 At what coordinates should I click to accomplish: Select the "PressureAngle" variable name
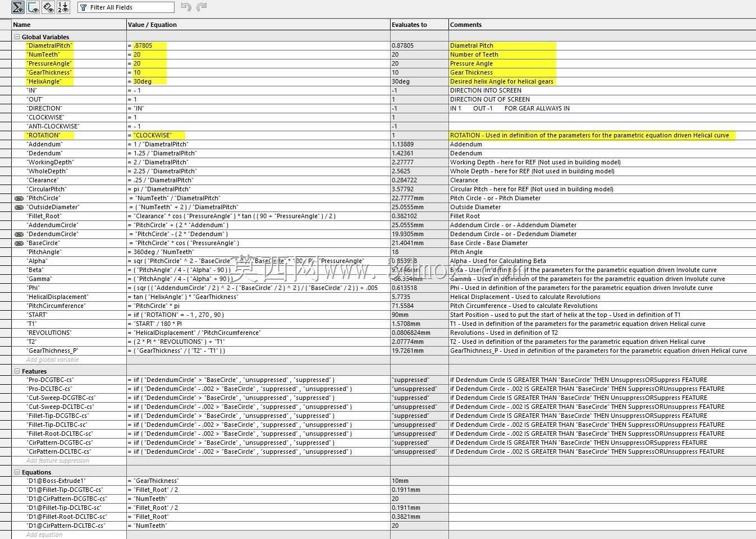(49, 64)
